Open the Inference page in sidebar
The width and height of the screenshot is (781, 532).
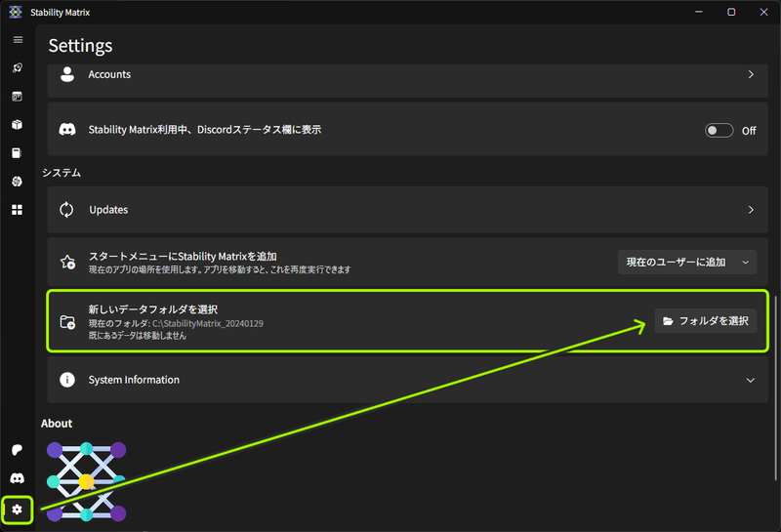pyautogui.click(x=18, y=96)
